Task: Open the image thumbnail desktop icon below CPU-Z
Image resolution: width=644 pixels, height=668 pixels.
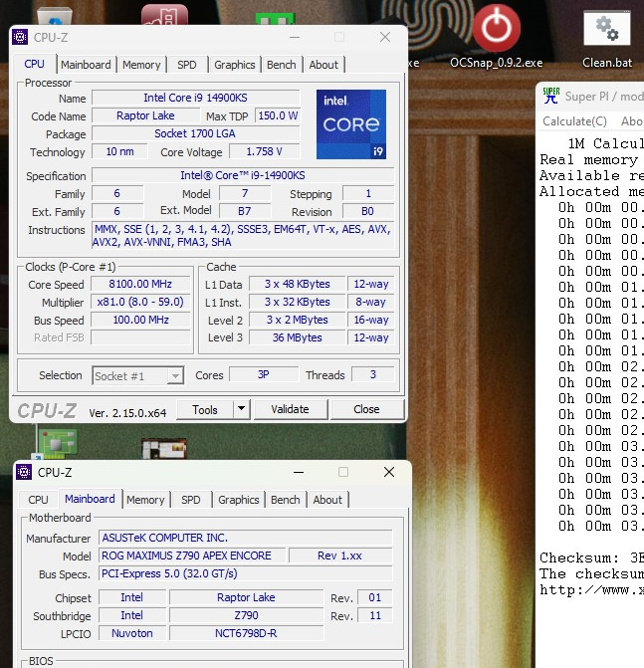Action: [x=164, y=449]
